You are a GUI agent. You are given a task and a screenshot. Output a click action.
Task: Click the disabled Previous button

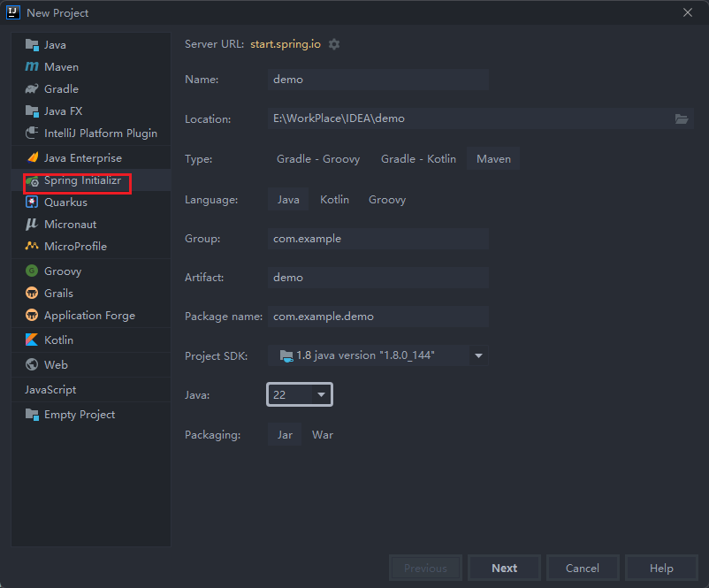click(425, 568)
